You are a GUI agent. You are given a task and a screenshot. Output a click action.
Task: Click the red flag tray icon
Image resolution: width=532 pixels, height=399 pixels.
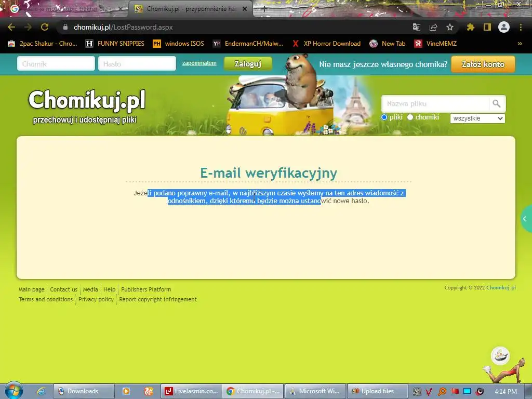(455, 392)
